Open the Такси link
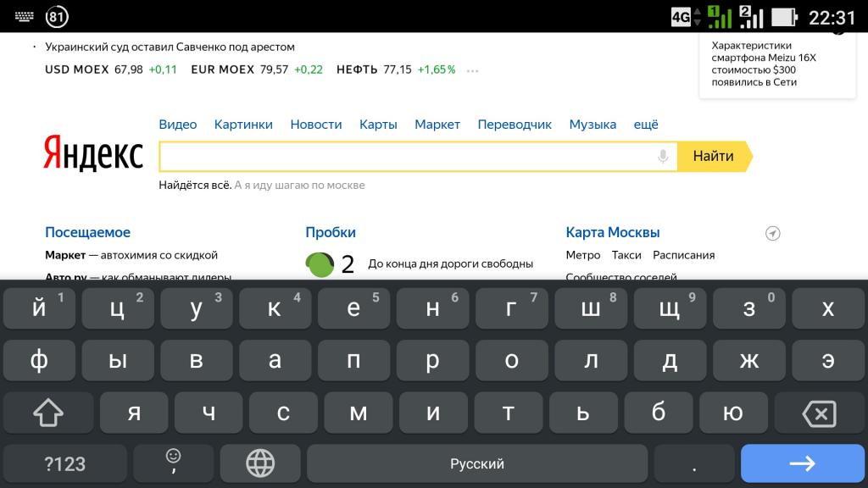The image size is (868, 488). click(x=626, y=255)
